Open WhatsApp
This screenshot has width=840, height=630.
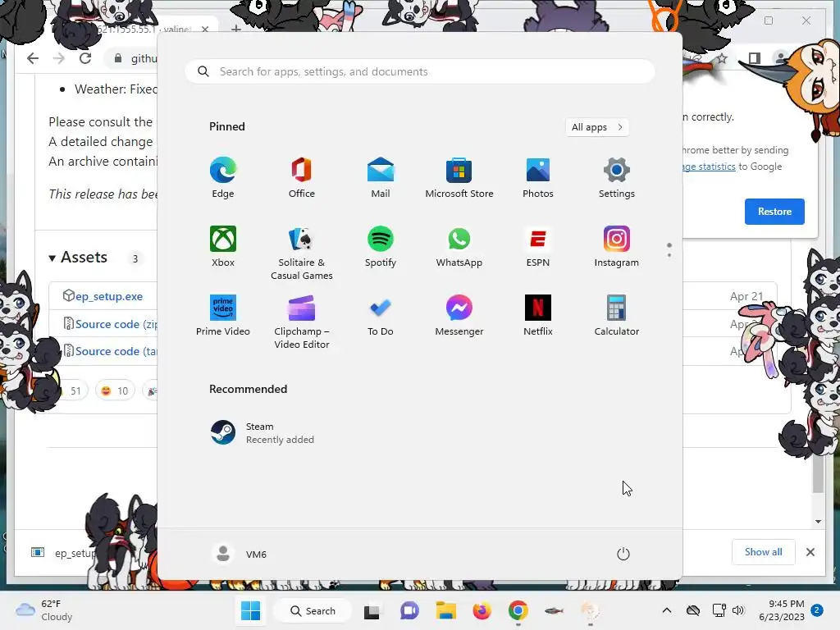coord(459,247)
